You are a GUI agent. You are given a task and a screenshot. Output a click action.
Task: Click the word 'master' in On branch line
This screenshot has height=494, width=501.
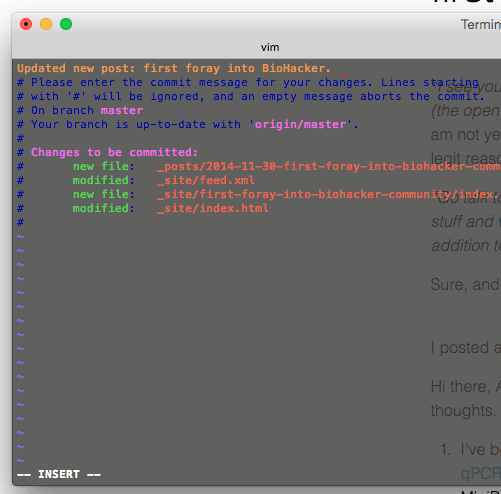122,110
